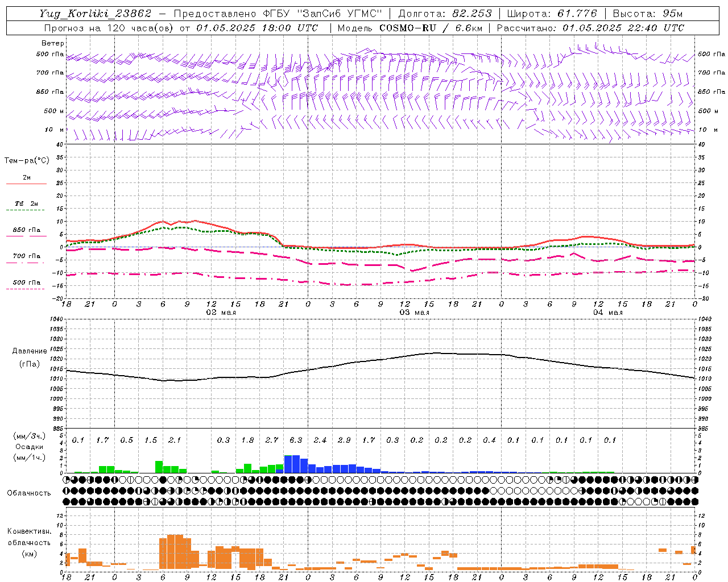Click the 04 мая date label

tap(607, 313)
